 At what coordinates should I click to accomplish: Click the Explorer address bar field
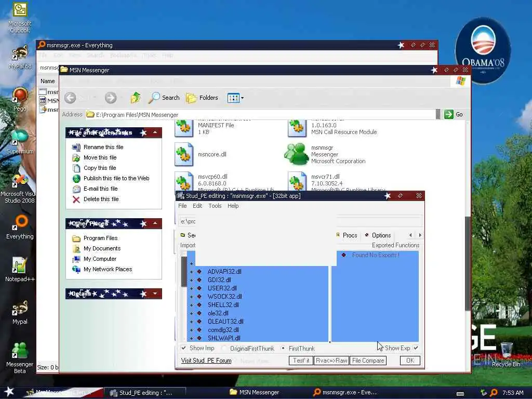(260, 115)
